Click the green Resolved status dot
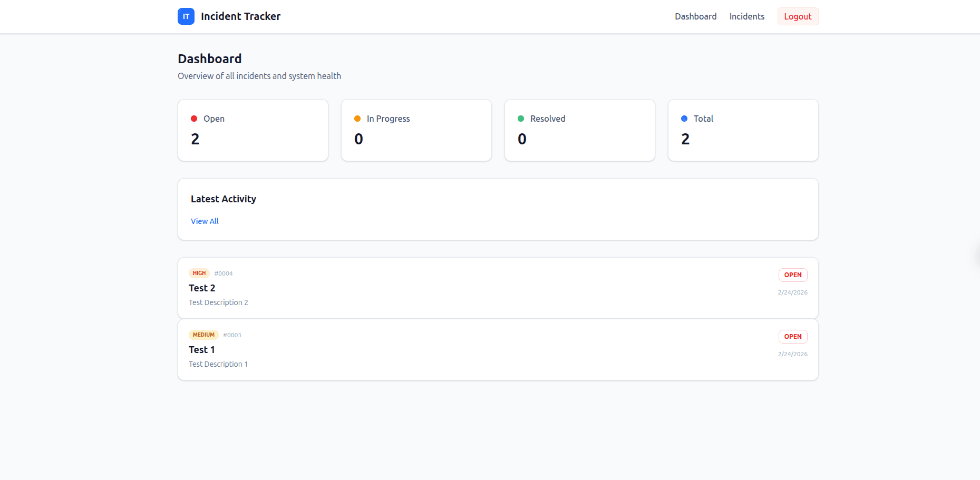 521,118
